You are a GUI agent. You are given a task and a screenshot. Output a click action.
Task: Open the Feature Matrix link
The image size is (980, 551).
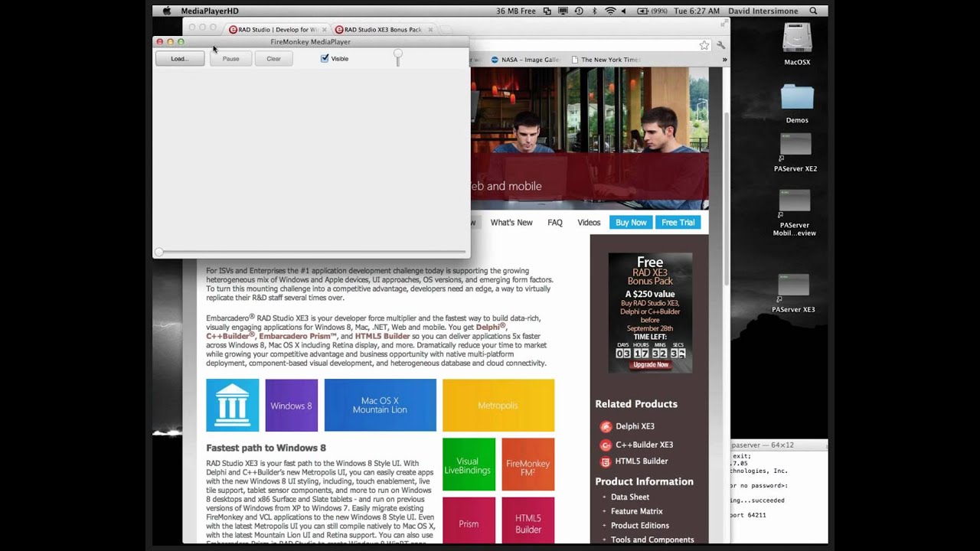[x=637, y=511]
